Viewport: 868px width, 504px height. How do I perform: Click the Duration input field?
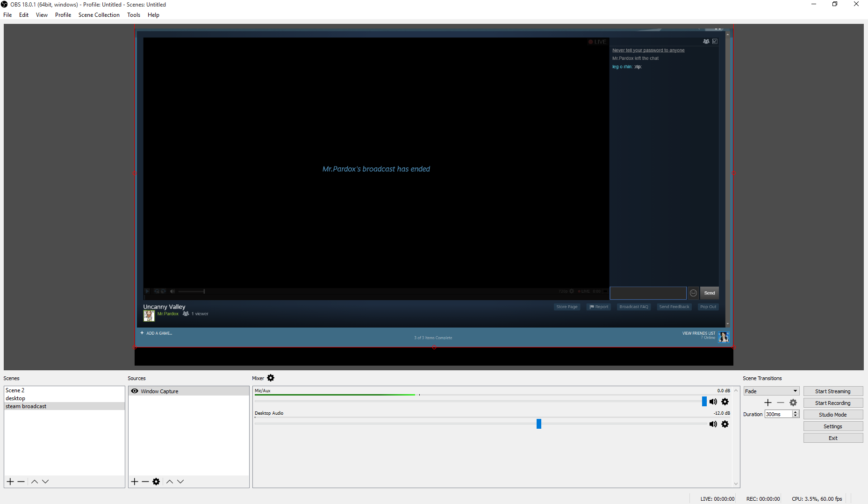point(778,414)
